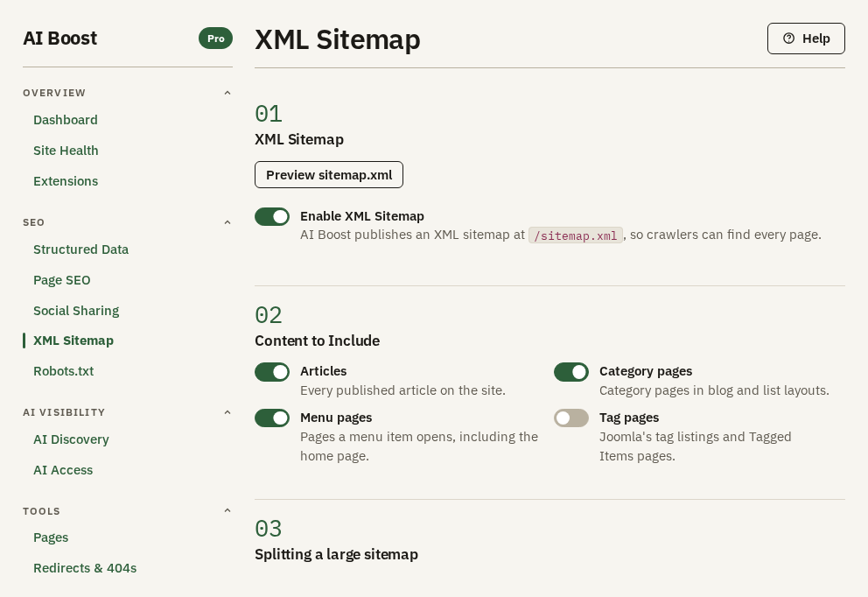
Task: Disable the Category pages toggle
Action: (570, 372)
